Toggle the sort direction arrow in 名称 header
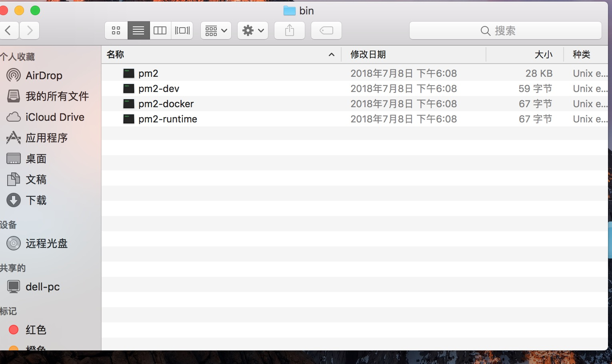This screenshot has height=364, width=612. click(331, 55)
